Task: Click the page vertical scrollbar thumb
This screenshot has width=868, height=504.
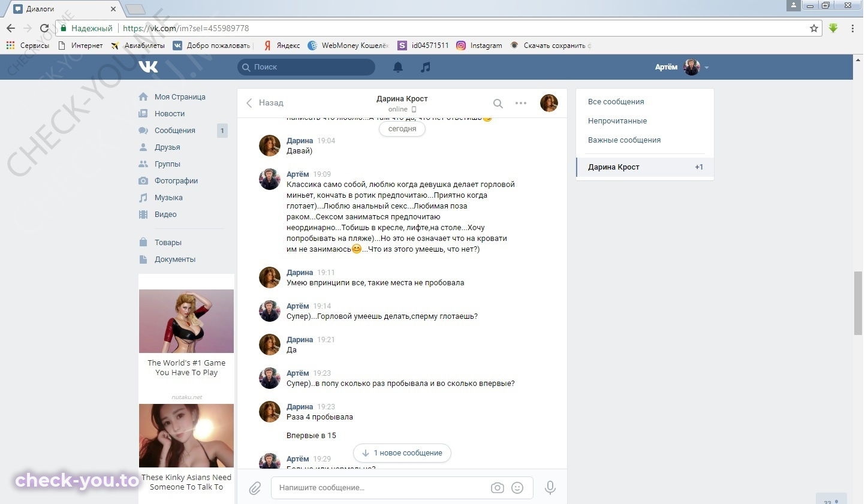Action: click(x=858, y=303)
